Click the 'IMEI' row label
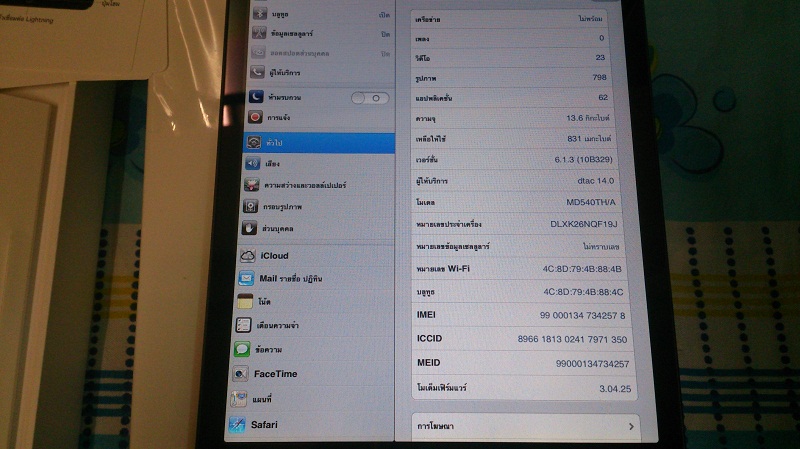Image resolution: width=800 pixels, height=449 pixels. tap(426, 314)
